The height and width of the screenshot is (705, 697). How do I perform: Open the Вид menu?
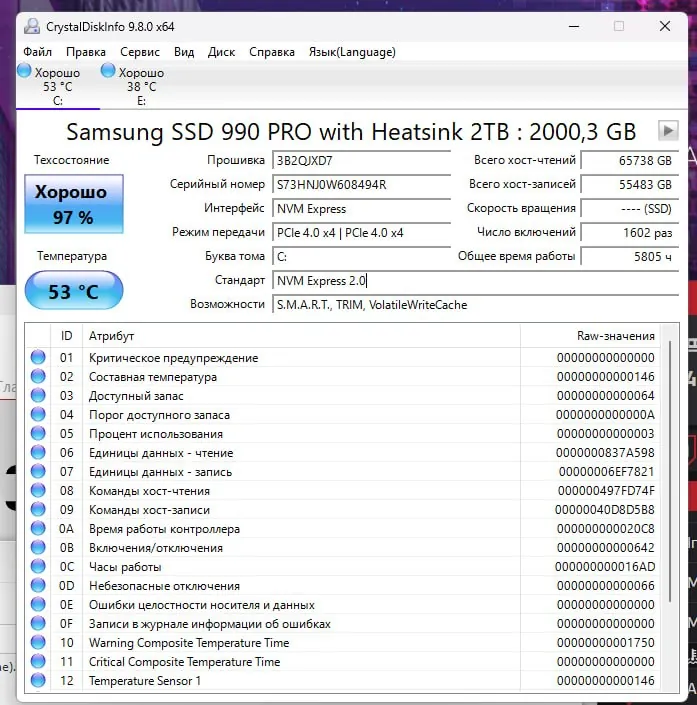(184, 52)
